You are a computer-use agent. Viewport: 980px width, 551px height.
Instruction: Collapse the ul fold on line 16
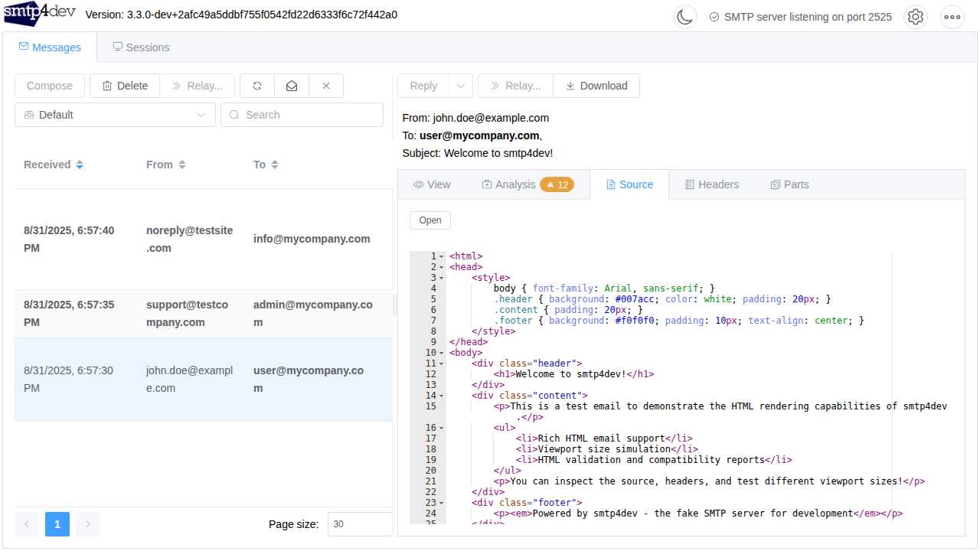pos(442,428)
